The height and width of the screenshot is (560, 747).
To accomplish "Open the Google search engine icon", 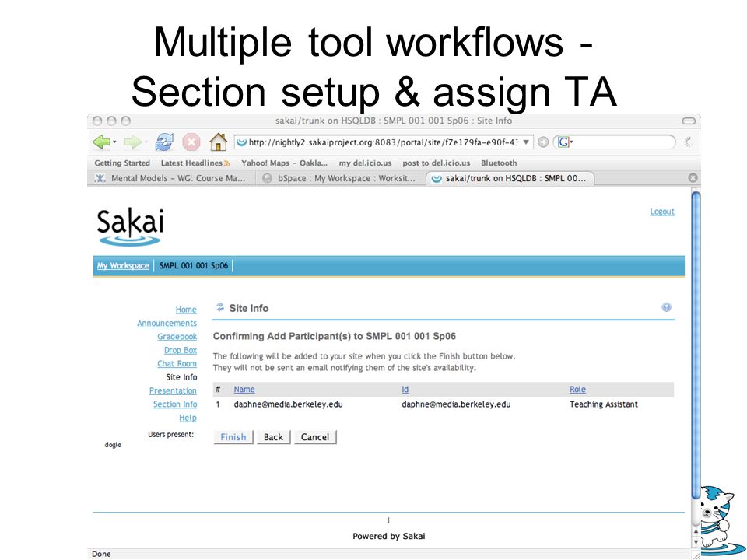I will point(563,142).
